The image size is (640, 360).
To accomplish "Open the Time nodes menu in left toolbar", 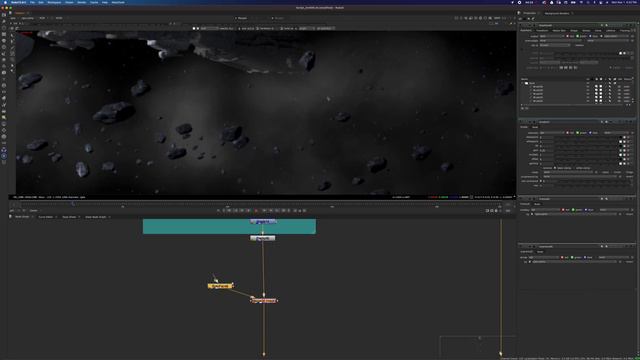I will [4, 28].
